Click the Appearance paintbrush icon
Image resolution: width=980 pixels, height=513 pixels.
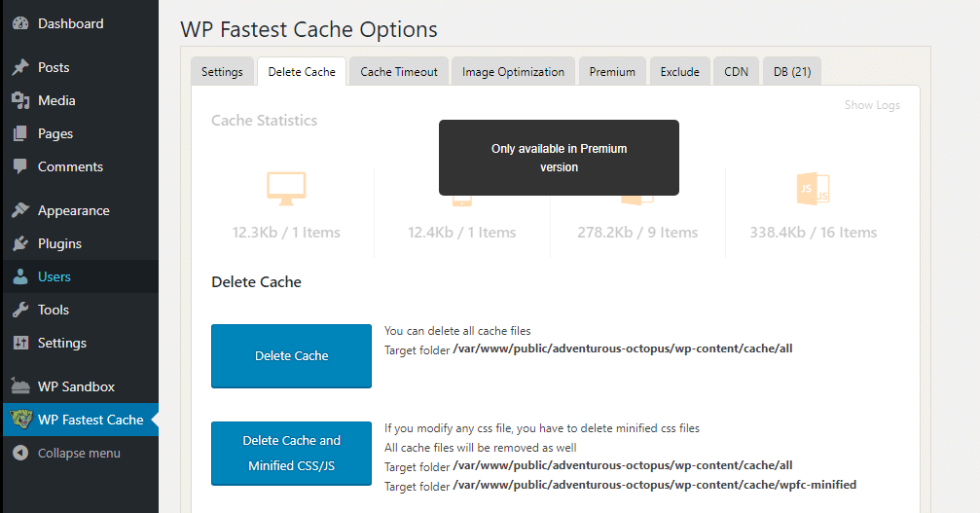click(20, 210)
